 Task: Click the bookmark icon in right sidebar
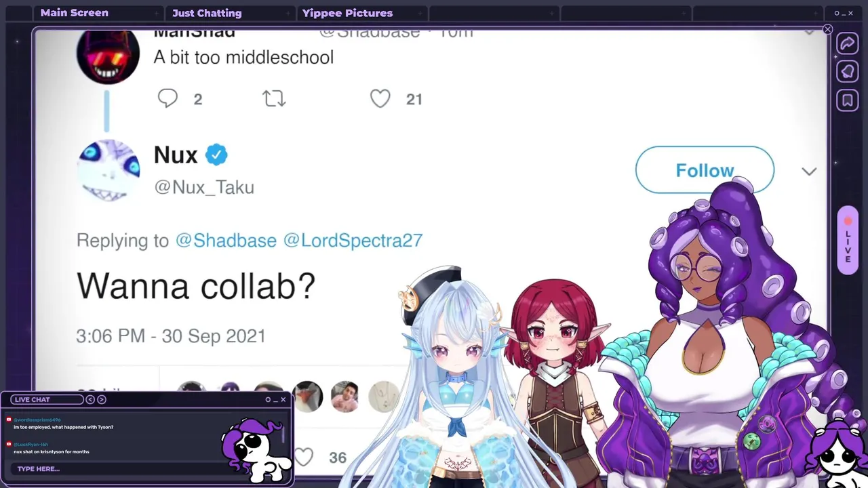(x=848, y=100)
